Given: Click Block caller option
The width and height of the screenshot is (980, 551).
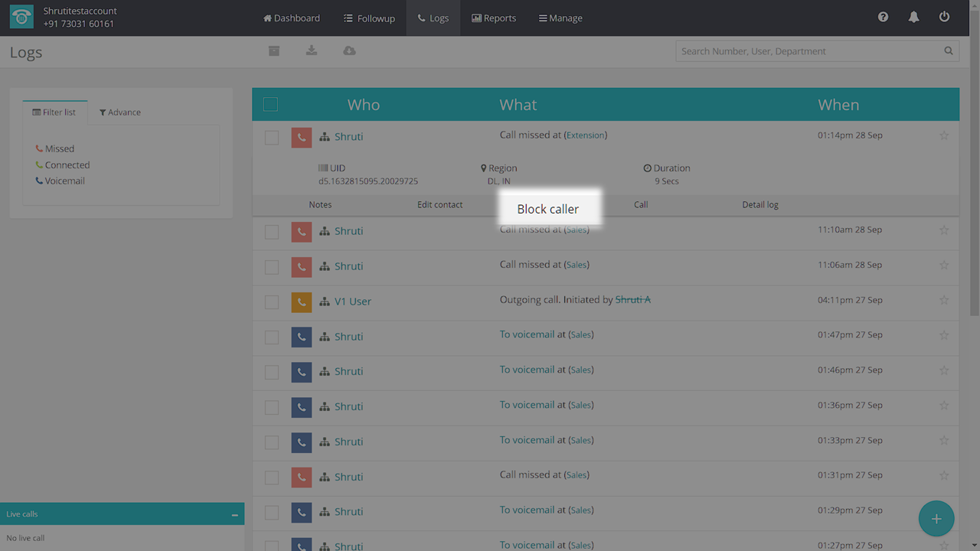Looking at the screenshot, I should coord(547,209).
